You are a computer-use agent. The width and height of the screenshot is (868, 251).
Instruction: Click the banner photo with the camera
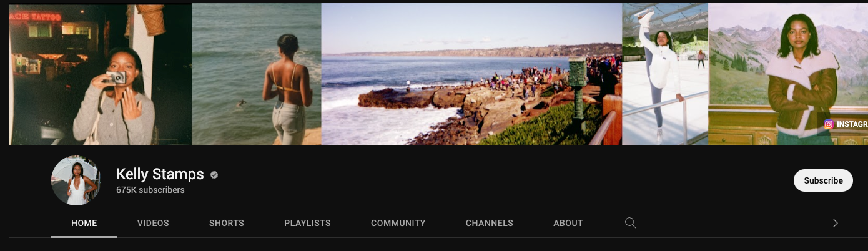pos(101,74)
